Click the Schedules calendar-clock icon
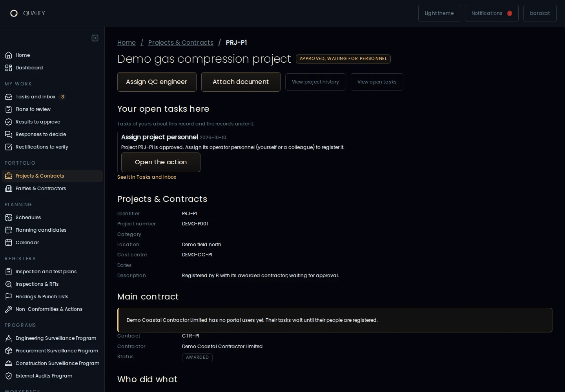This screenshot has width=565, height=392. pos(9,218)
